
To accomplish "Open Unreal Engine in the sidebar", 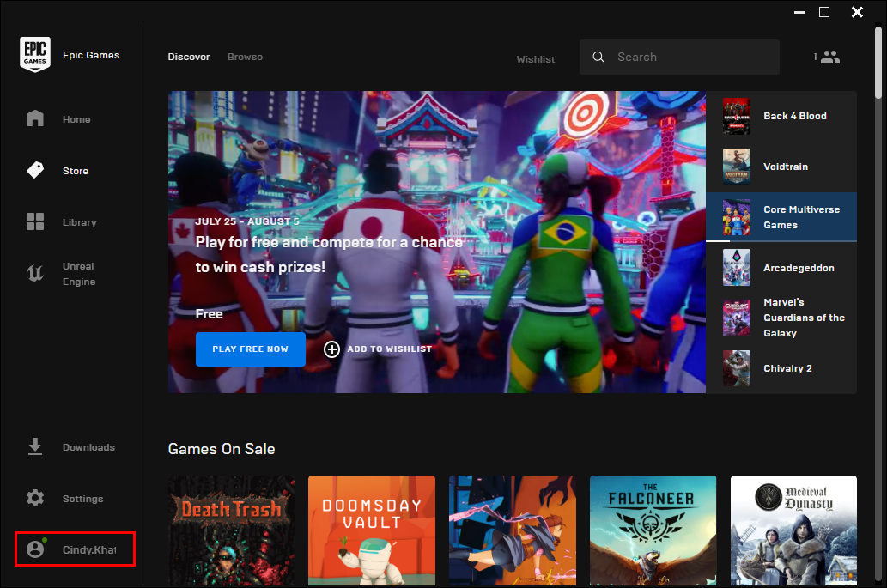I will pyautogui.click(x=79, y=274).
